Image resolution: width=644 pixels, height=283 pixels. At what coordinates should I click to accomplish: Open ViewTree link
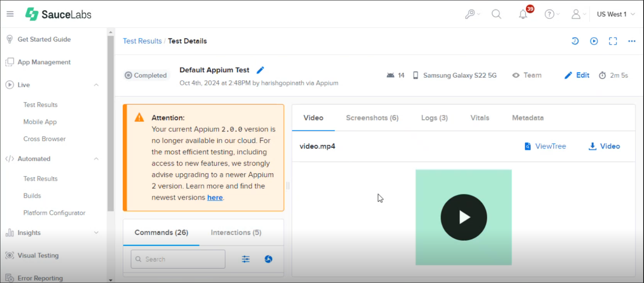point(545,146)
